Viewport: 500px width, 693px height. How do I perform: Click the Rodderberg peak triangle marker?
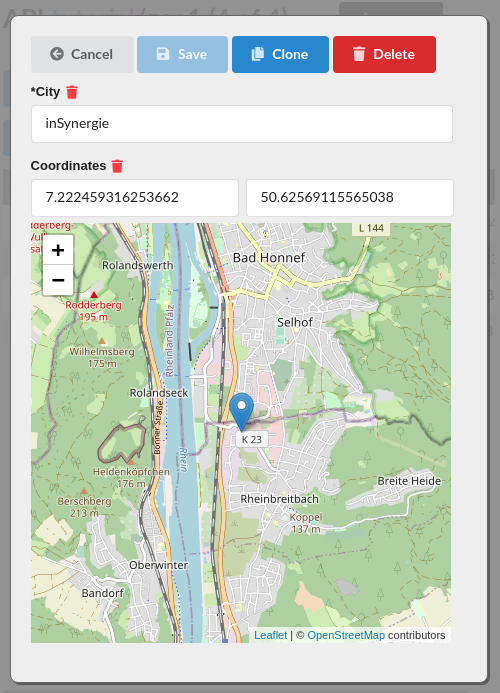(94, 294)
